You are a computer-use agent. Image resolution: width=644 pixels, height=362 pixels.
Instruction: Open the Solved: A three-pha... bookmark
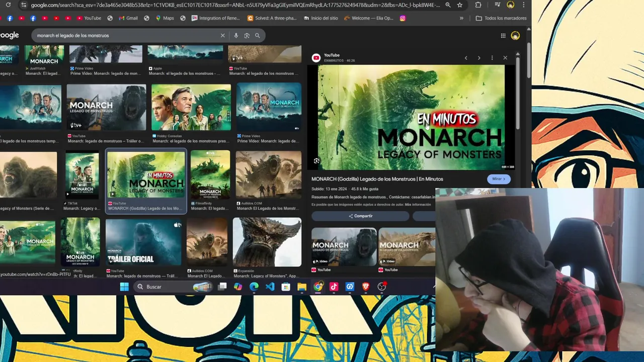coord(272,18)
